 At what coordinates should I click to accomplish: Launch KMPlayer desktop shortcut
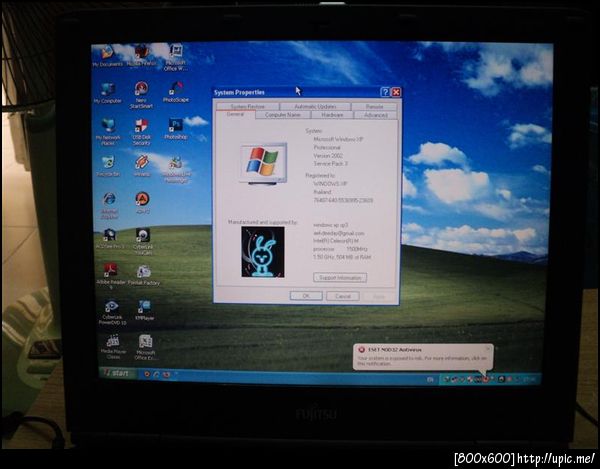pos(144,310)
